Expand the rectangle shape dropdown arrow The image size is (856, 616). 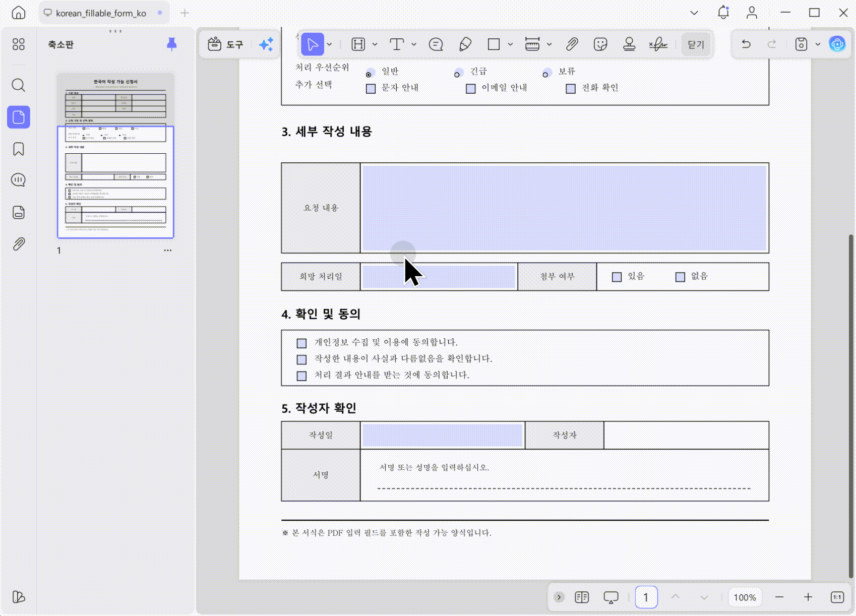pos(510,44)
